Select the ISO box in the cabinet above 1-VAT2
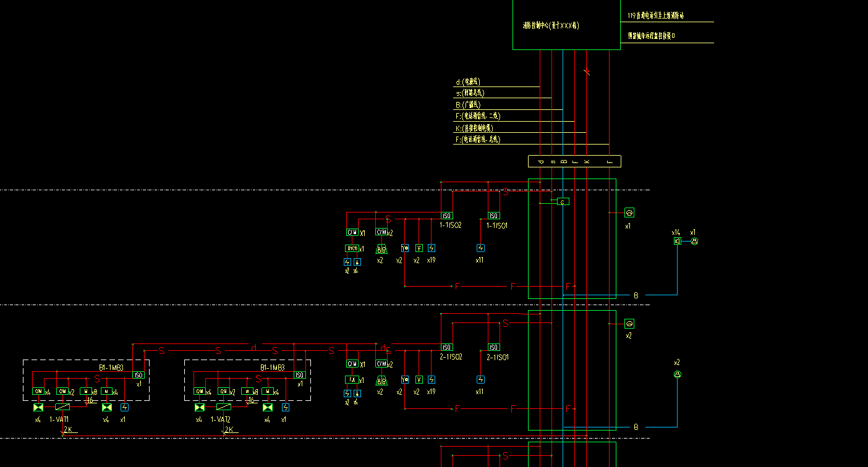The height and width of the screenshot is (467, 868). click(299, 375)
